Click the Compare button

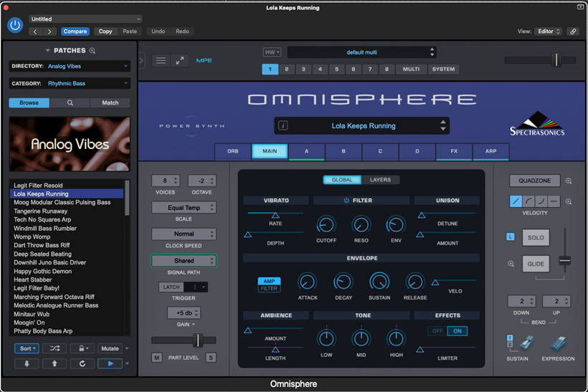click(x=75, y=32)
